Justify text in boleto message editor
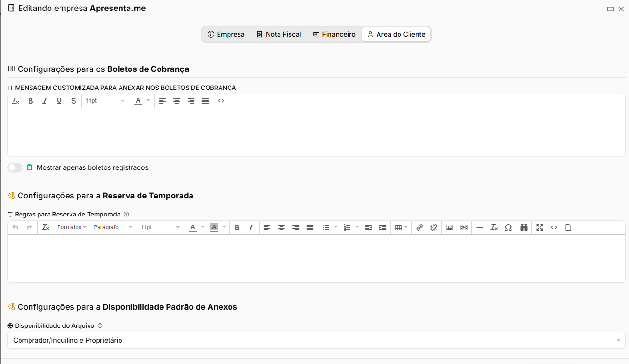Screen dimensions: 629x364 205,101
